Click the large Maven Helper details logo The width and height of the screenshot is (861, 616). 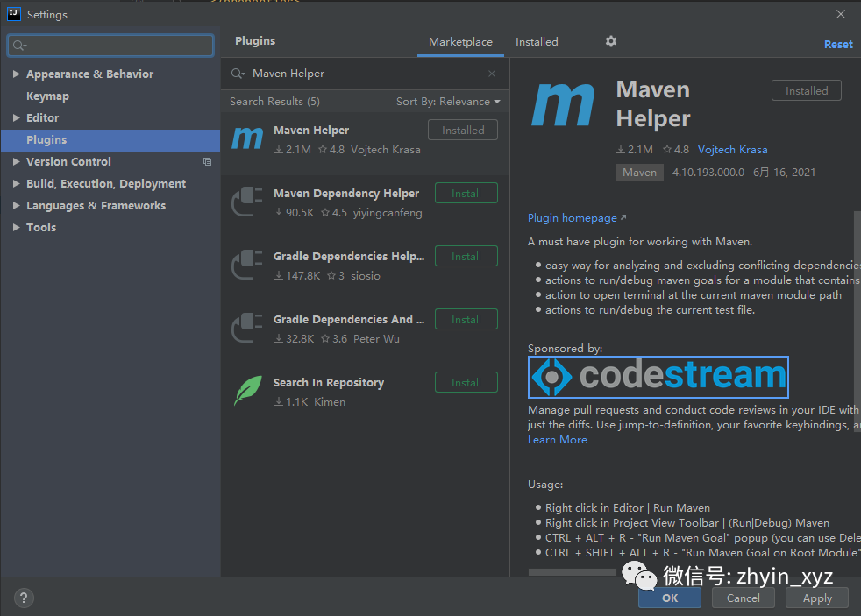(563, 105)
